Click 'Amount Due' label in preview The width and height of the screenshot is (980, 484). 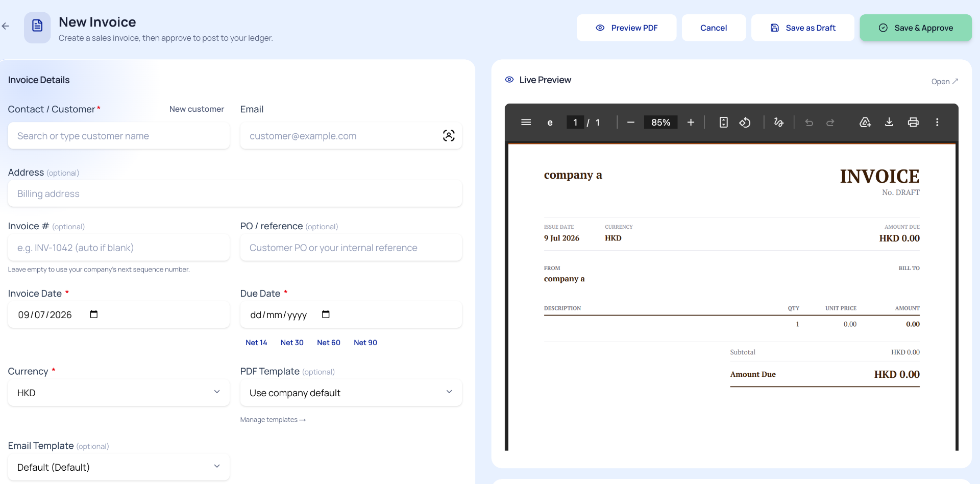[753, 374]
